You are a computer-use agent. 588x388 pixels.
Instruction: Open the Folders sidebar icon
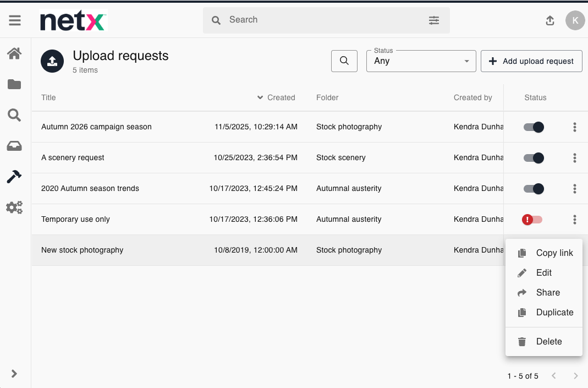click(x=14, y=84)
